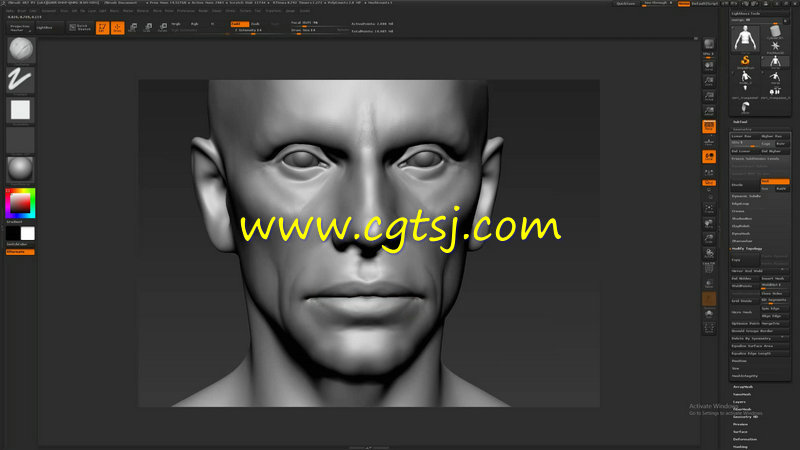
Task: Click the QuickSave button
Action: click(626, 4)
